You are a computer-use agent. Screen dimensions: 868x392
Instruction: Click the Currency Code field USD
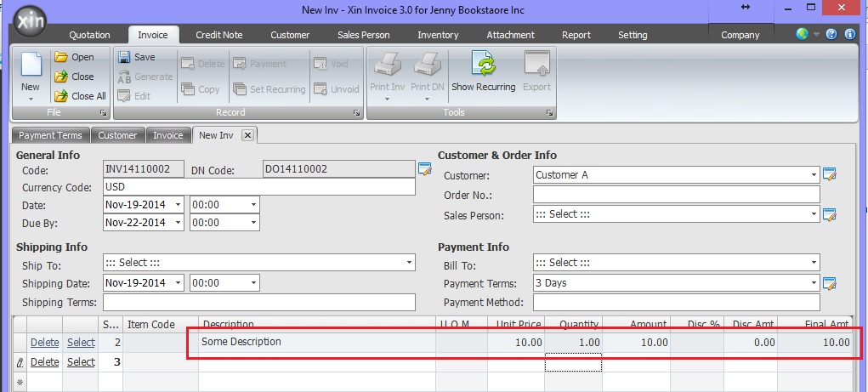pos(259,187)
